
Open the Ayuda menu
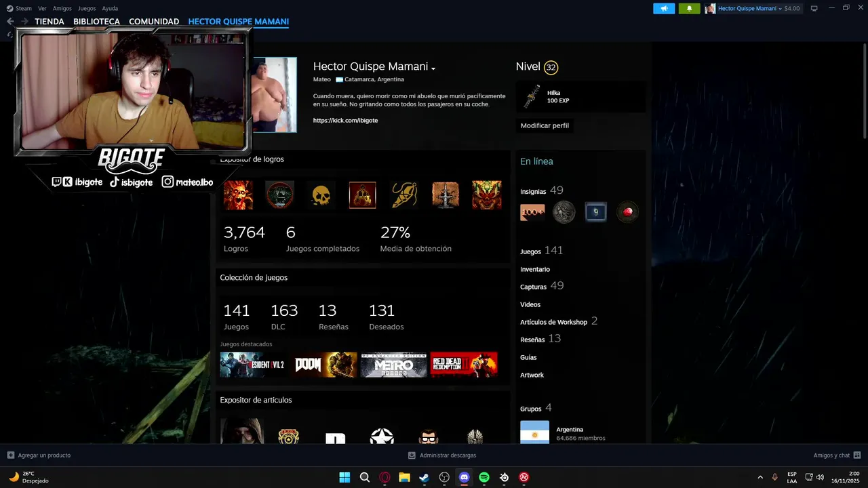pos(110,8)
